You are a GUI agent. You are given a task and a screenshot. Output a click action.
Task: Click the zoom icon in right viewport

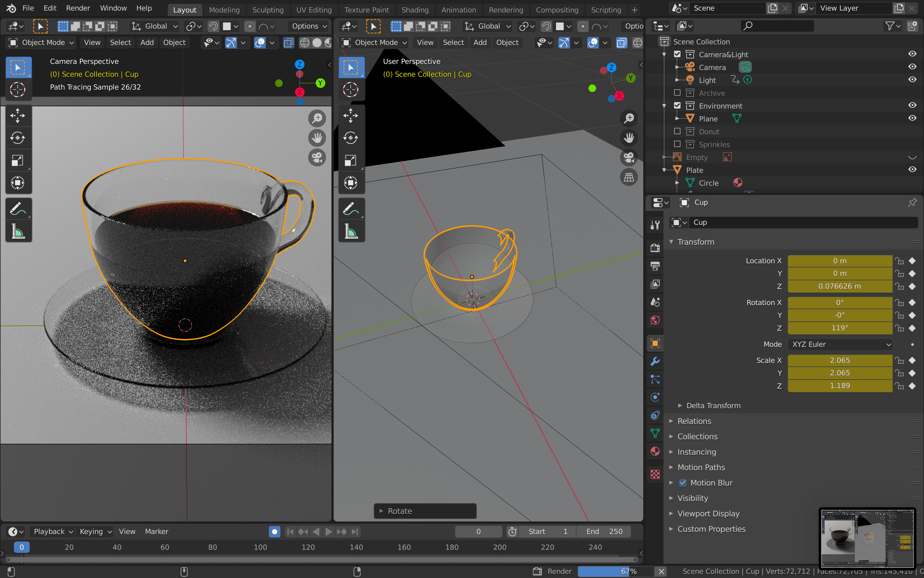pyautogui.click(x=629, y=118)
